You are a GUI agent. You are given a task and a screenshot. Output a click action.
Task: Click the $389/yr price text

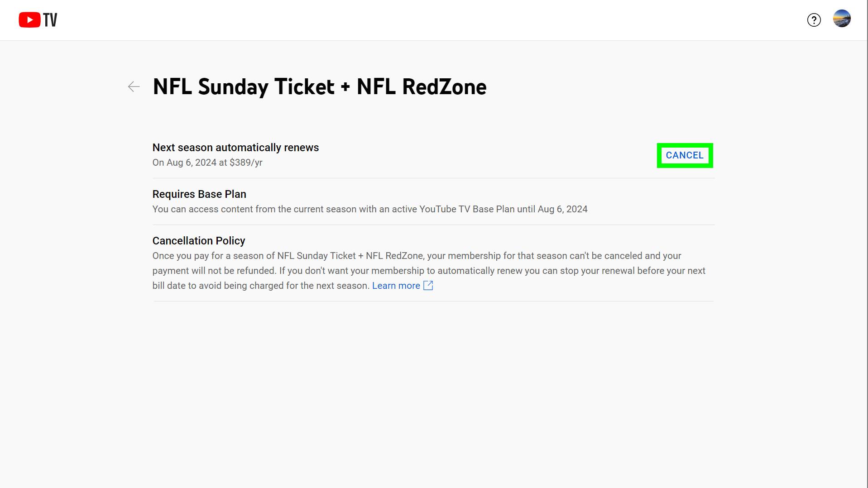point(246,163)
